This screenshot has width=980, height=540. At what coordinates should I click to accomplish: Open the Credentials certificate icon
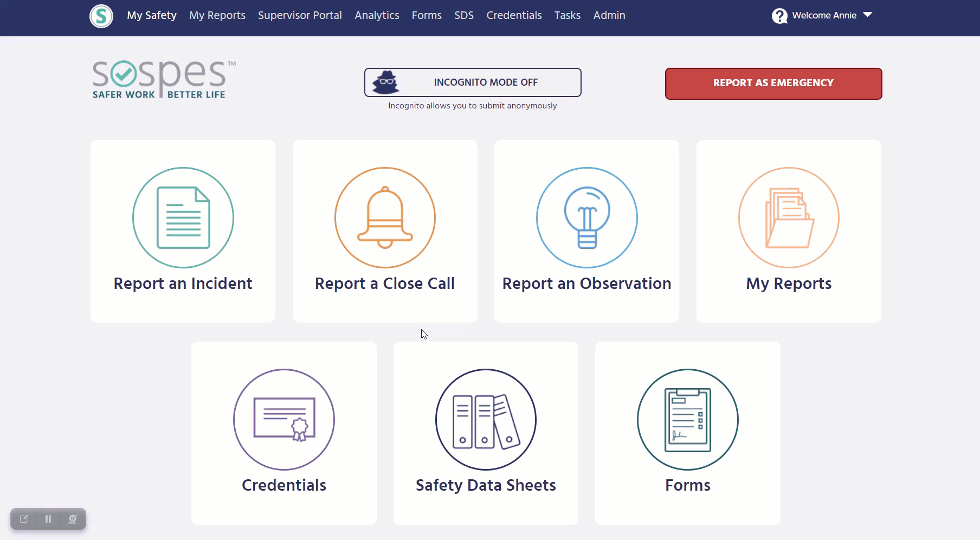[x=284, y=419]
